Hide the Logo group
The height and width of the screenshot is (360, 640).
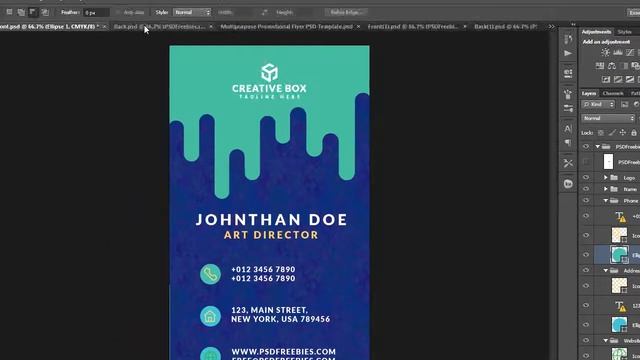click(586, 178)
